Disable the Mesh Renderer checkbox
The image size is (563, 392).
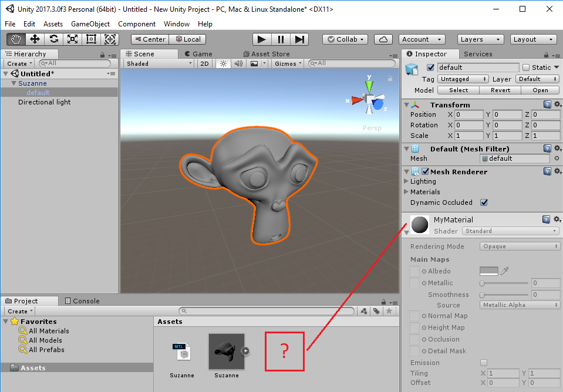coord(426,171)
